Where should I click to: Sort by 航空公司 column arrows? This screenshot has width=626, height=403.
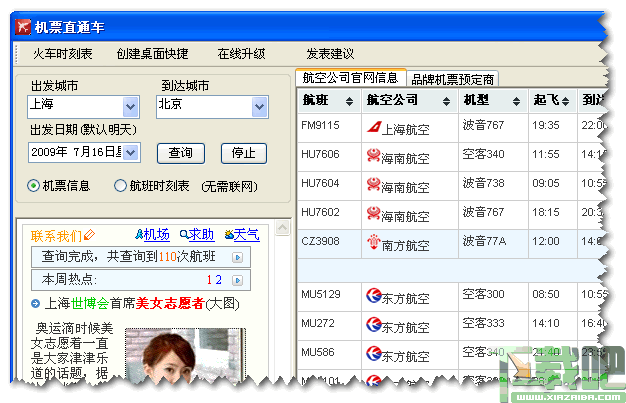click(x=446, y=101)
